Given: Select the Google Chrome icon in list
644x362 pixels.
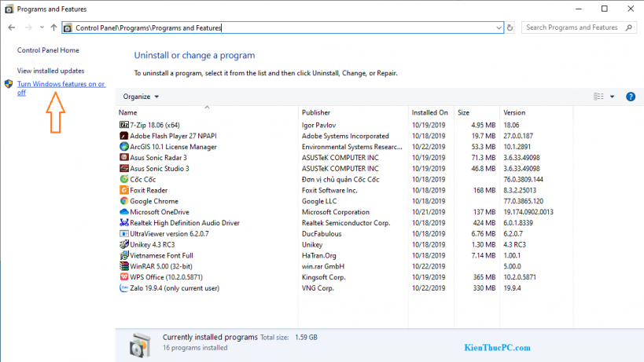Looking at the screenshot, I should (x=123, y=201).
